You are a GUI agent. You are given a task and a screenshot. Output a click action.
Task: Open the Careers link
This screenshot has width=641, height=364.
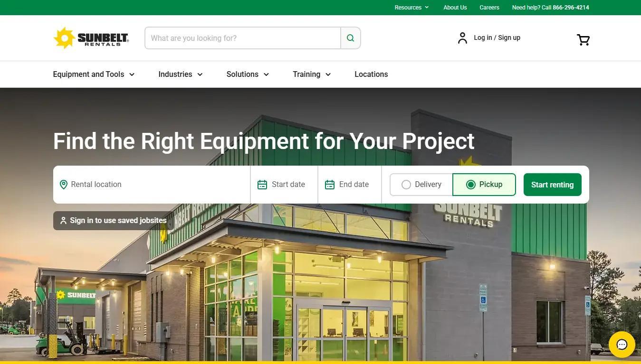point(489,8)
